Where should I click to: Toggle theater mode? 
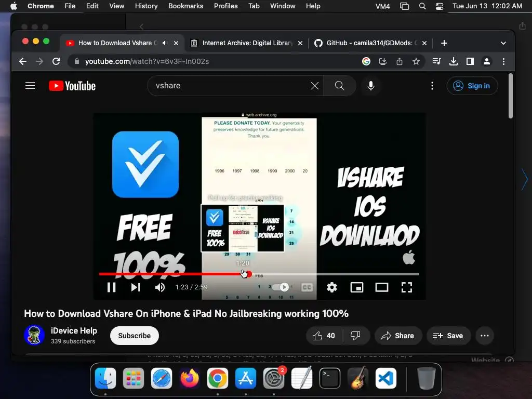click(x=382, y=287)
